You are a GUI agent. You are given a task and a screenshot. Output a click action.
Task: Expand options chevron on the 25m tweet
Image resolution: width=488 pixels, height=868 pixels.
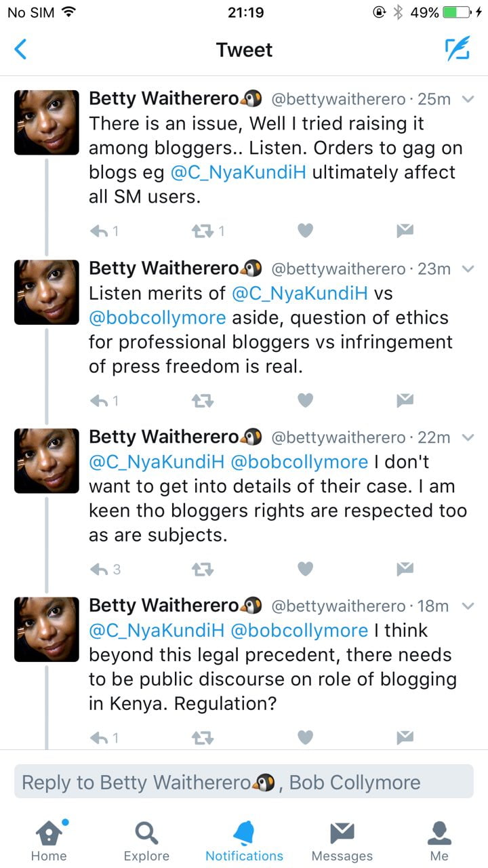[467, 99]
